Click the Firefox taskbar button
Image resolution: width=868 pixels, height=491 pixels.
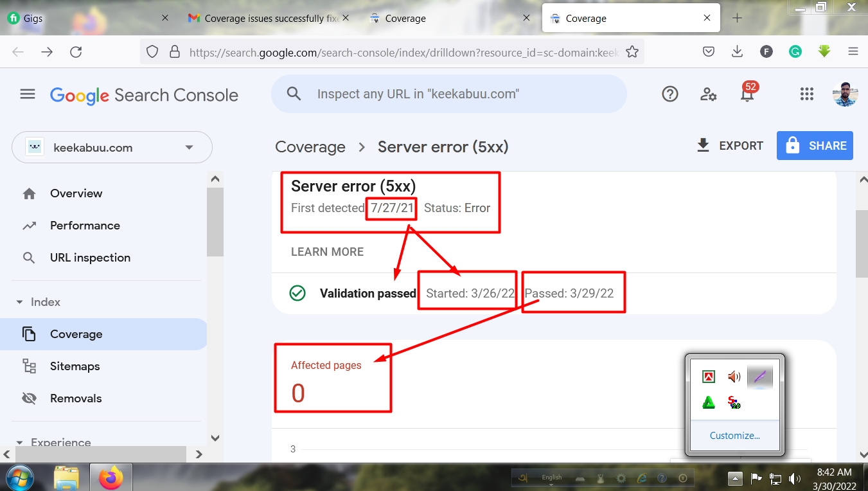pyautogui.click(x=111, y=478)
